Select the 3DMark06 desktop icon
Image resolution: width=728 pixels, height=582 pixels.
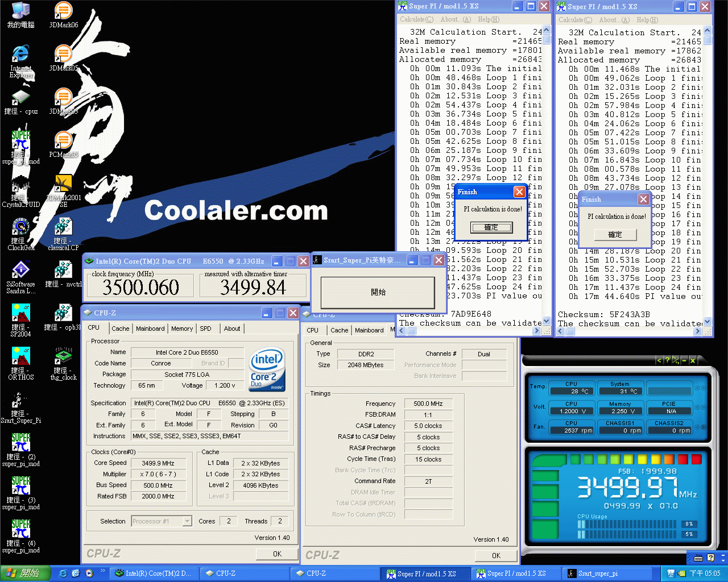pyautogui.click(x=64, y=15)
